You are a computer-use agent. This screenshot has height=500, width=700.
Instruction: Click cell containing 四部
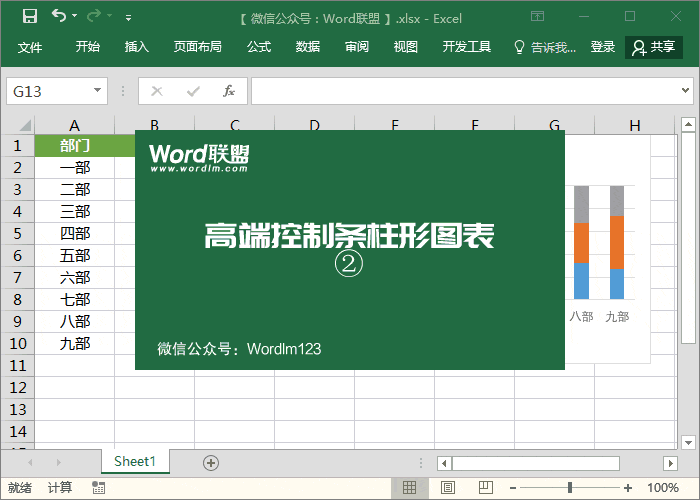tap(75, 233)
